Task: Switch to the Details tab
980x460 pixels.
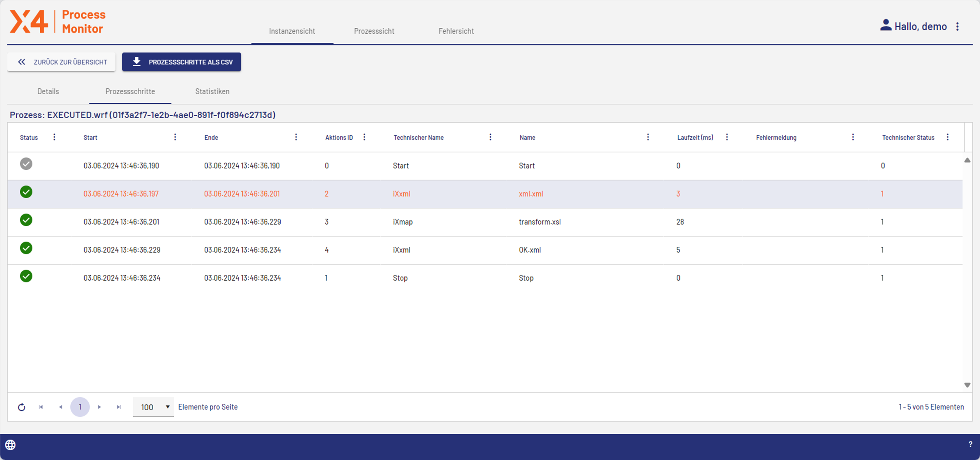Action: (48, 92)
